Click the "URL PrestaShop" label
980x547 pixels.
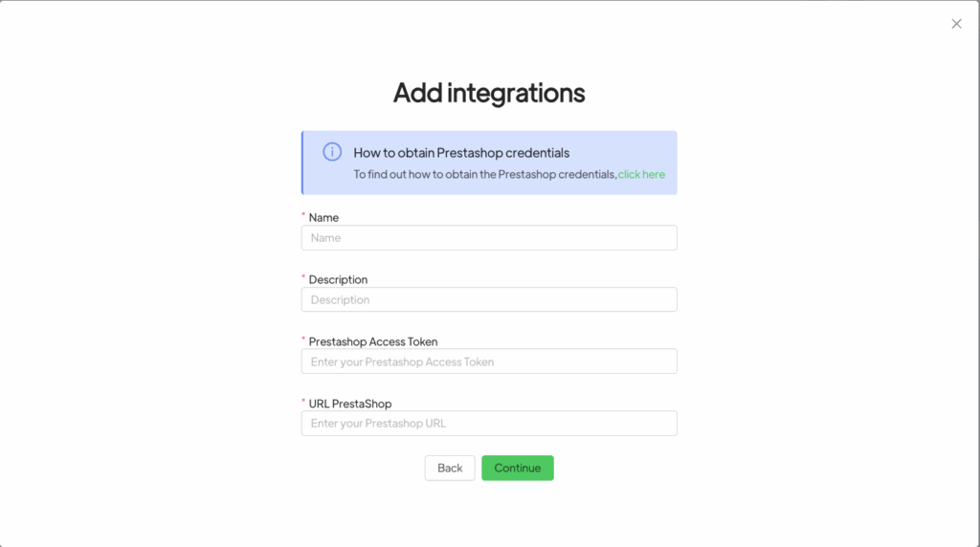coord(350,404)
